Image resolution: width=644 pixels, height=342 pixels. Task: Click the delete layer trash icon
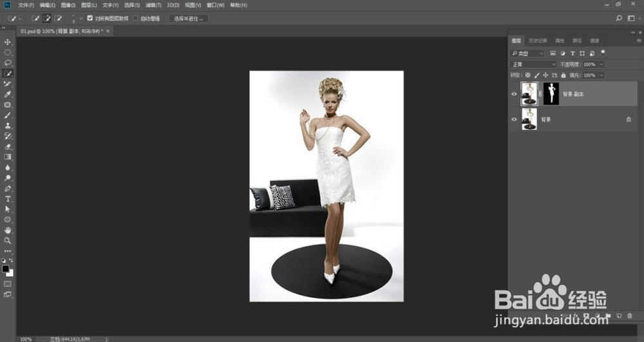click(630, 316)
